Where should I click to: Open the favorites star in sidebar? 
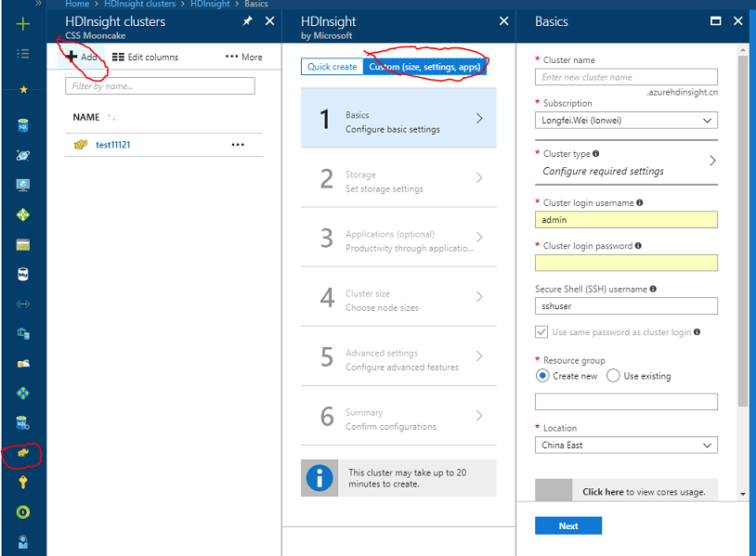tap(23, 90)
